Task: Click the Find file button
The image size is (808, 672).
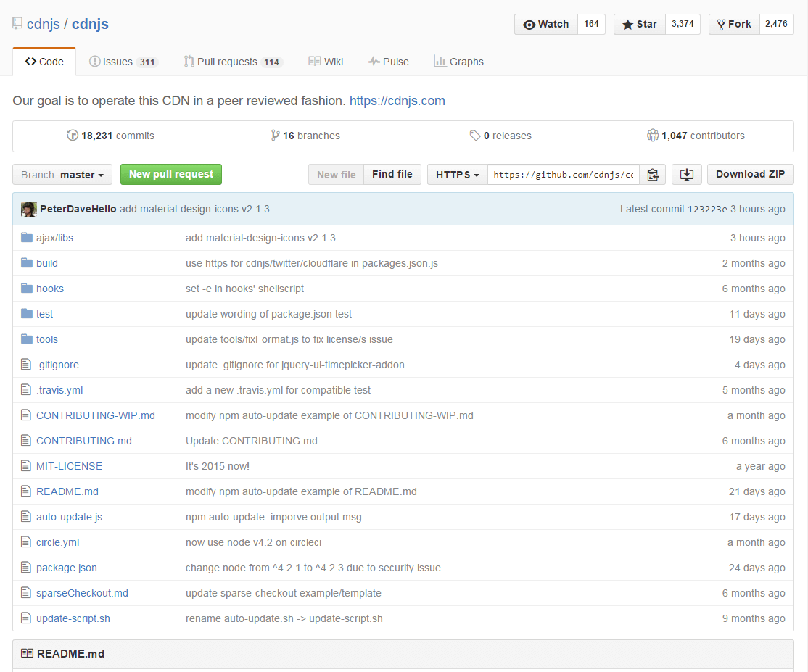Action: point(392,175)
